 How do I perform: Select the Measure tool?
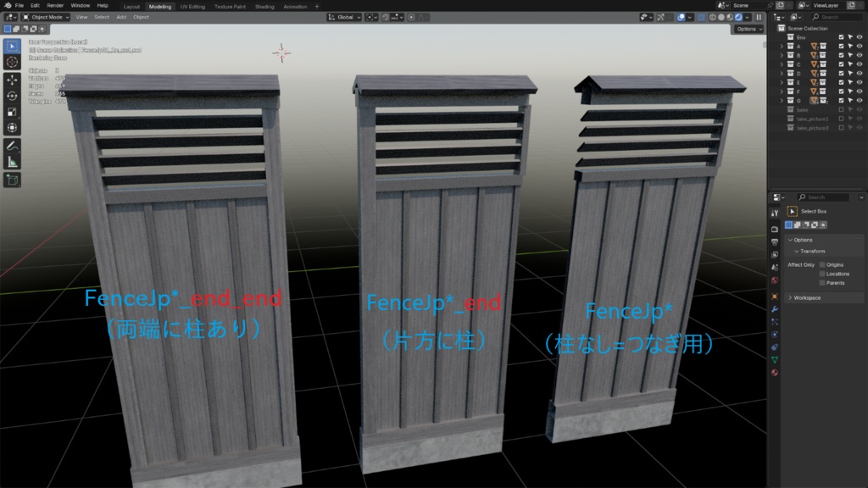tap(12, 162)
